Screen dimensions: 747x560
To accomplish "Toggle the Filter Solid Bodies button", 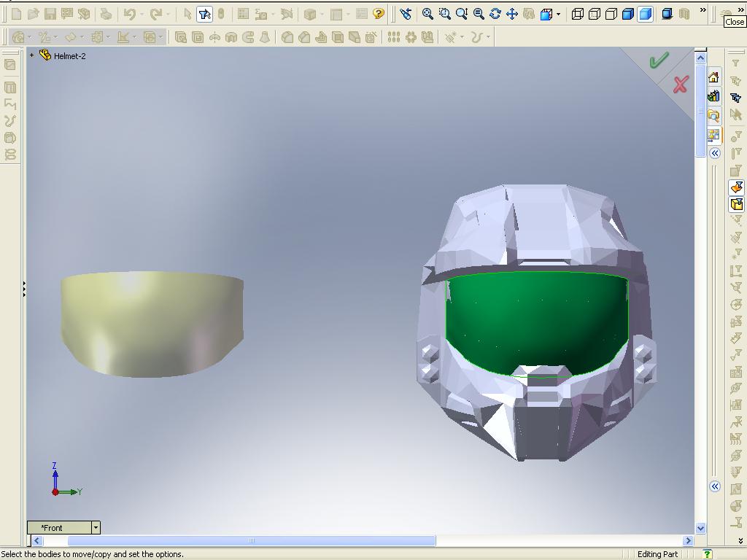I will (x=737, y=205).
